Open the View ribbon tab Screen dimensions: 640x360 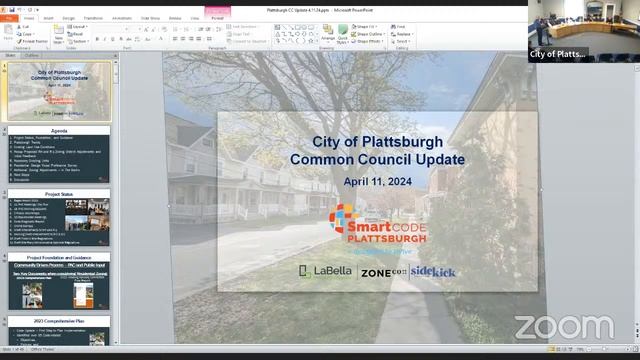[x=195, y=18]
